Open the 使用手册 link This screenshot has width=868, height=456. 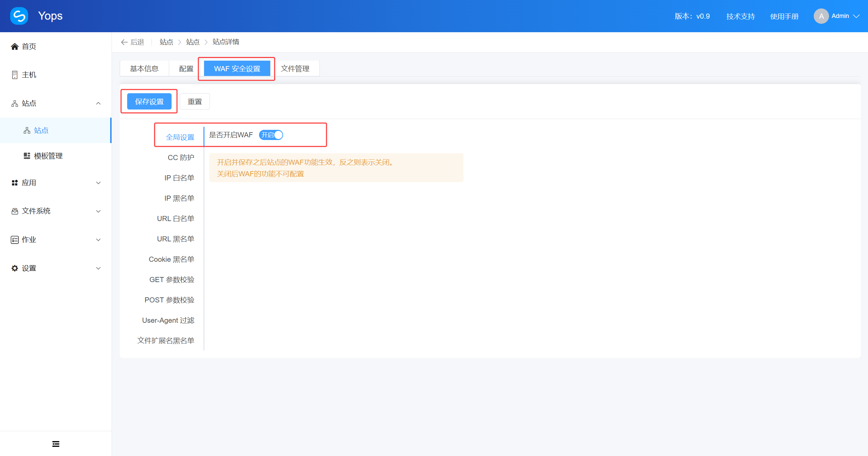784,16
